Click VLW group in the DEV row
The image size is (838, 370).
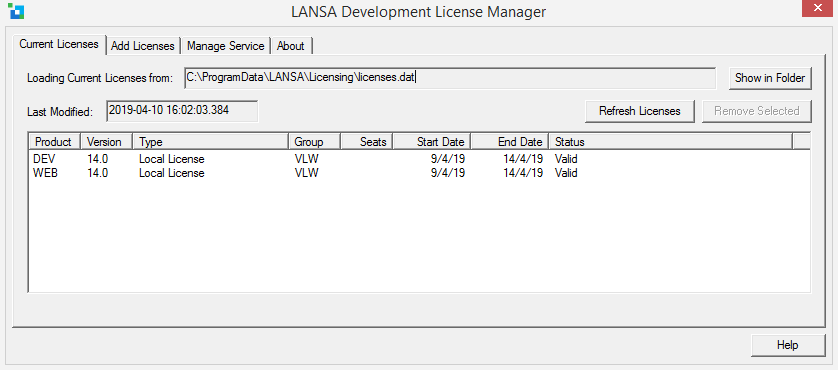tap(307, 159)
